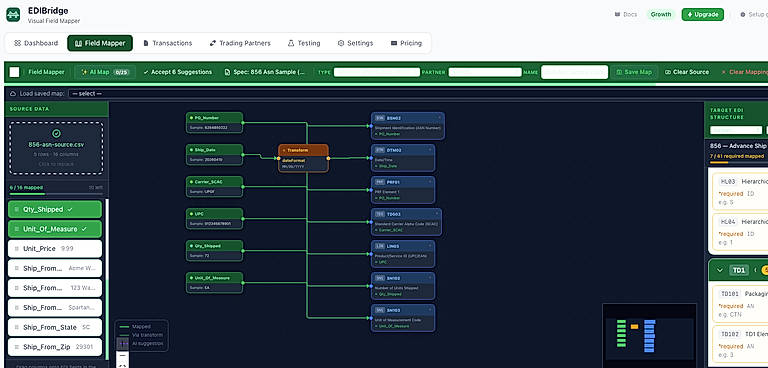Select the LIN03 target node
Viewport: 768px width, 368px height.
[403, 254]
